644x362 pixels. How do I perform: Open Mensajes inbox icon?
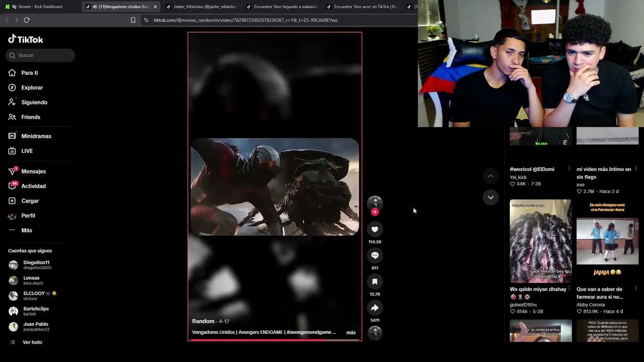pyautogui.click(x=12, y=171)
